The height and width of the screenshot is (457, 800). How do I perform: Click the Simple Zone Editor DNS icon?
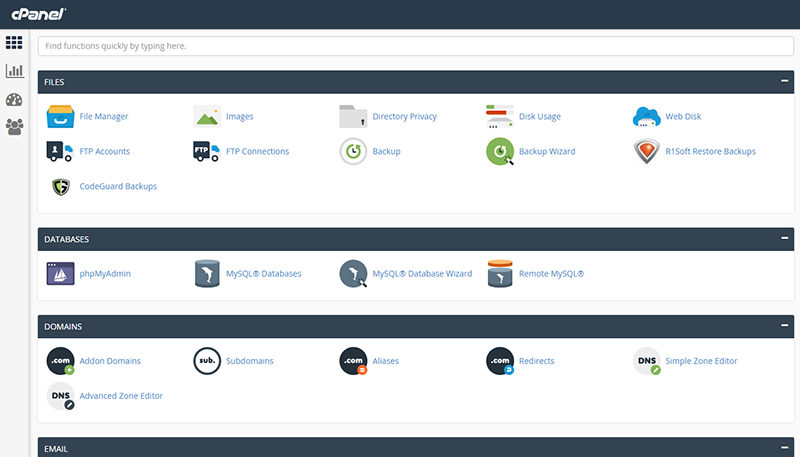(646, 361)
